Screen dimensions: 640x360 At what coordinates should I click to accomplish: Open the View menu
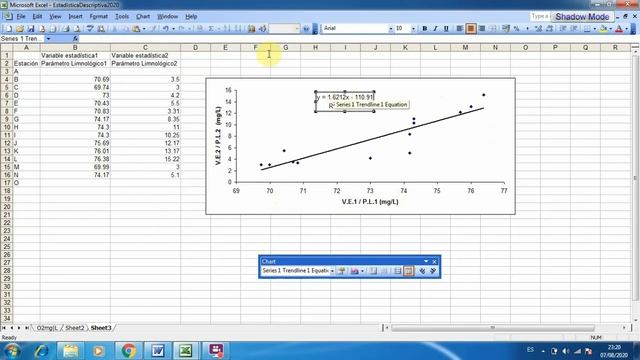tap(55, 16)
